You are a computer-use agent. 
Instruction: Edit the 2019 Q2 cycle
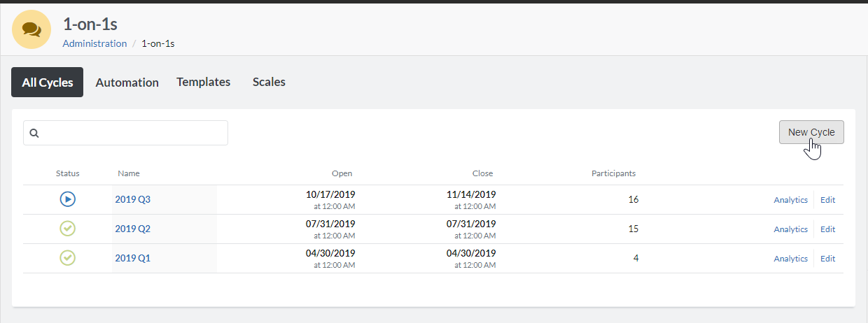coord(828,229)
